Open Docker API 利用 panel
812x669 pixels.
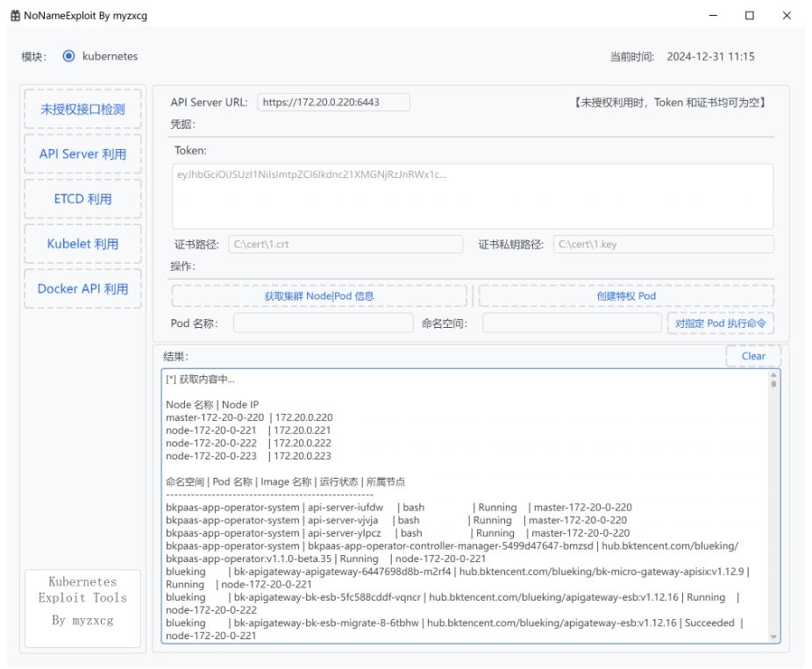(x=82, y=288)
